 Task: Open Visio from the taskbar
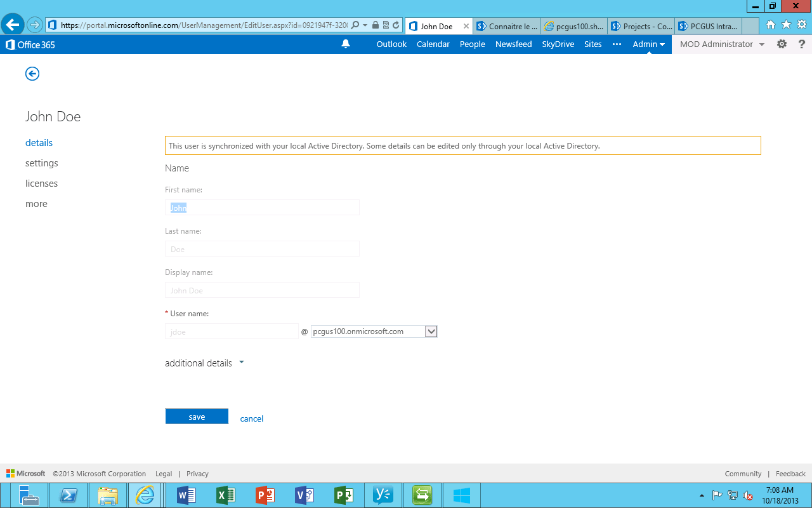(304, 495)
